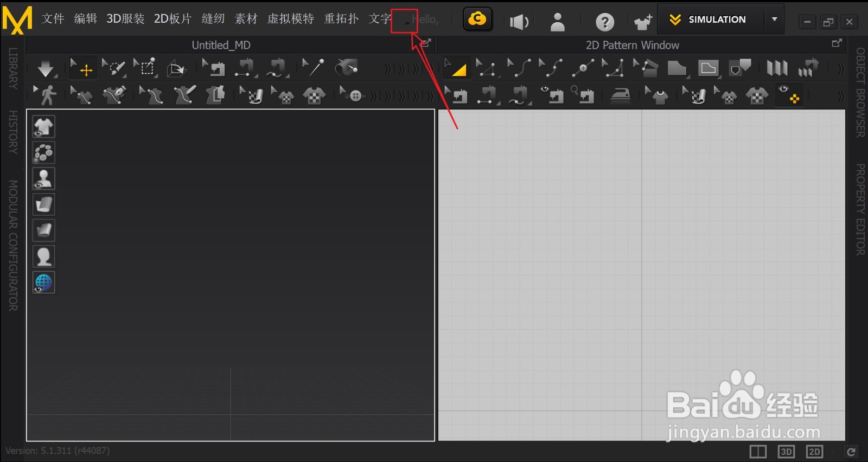Select the Steam iron tool
868x462 pixels.
(x=621, y=95)
